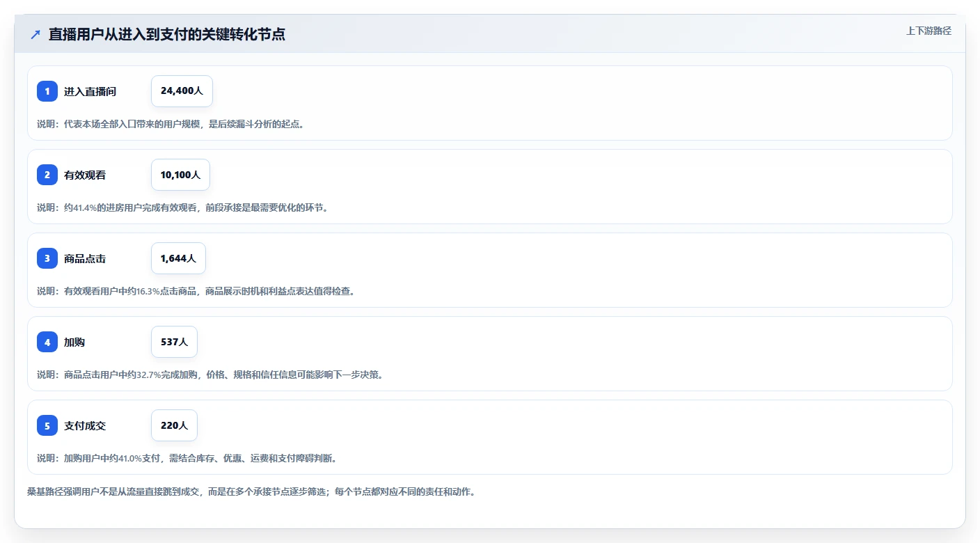
Task: Click the note about 全部入口带来的用户规模
Action: pos(171,124)
